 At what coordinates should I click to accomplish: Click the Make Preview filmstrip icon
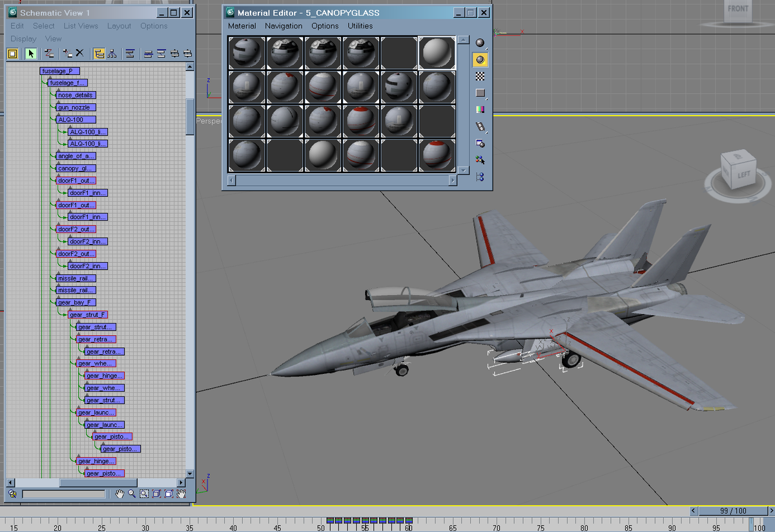480,127
